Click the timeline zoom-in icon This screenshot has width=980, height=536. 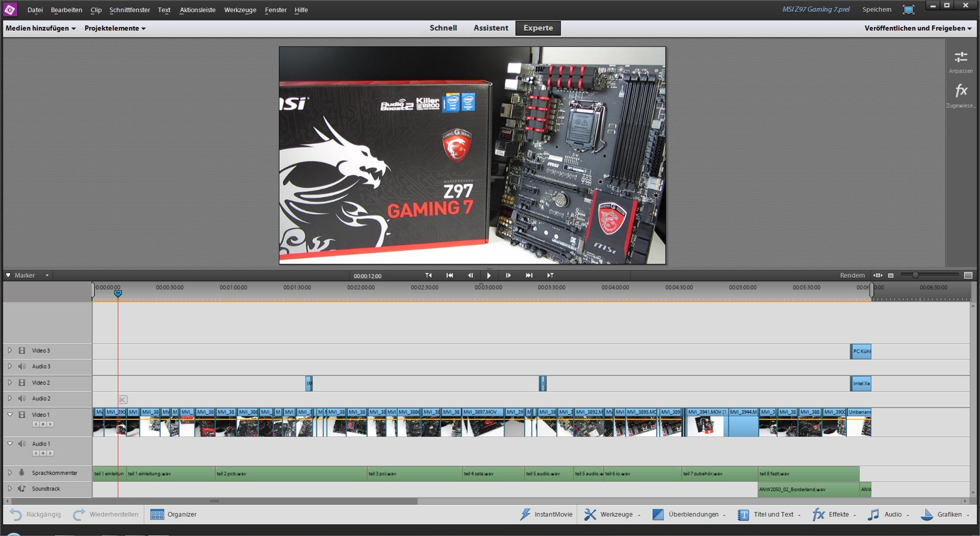(x=968, y=275)
